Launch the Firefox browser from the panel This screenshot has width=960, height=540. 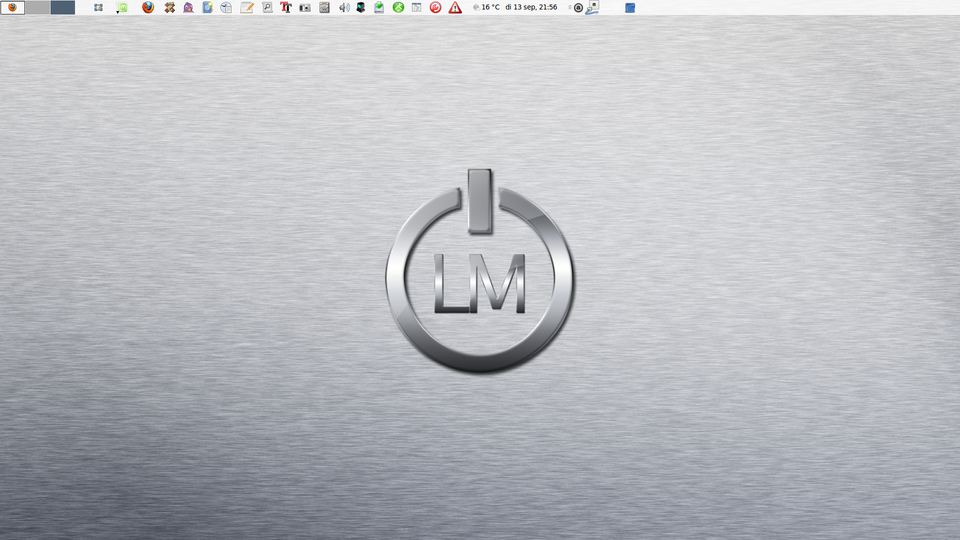point(148,7)
